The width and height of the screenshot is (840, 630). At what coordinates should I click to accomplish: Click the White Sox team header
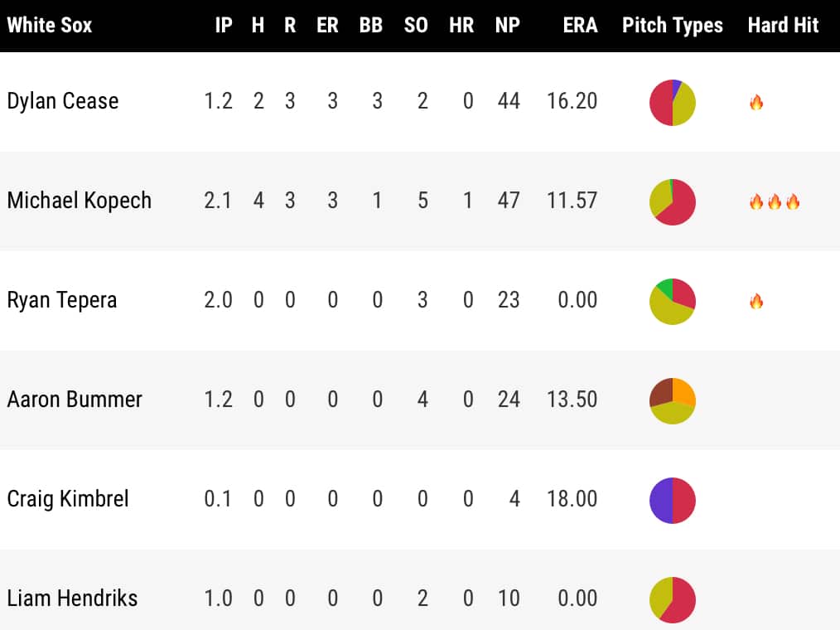tap(50, 25)
